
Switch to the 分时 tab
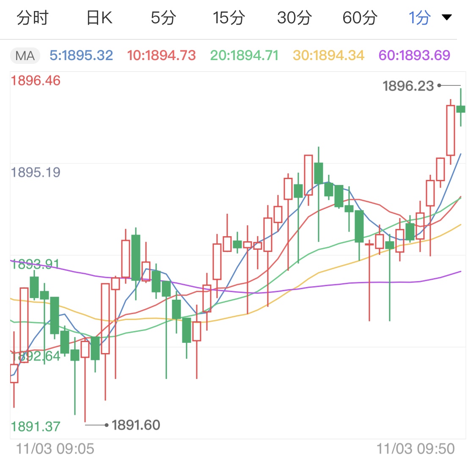pos(33,18)
